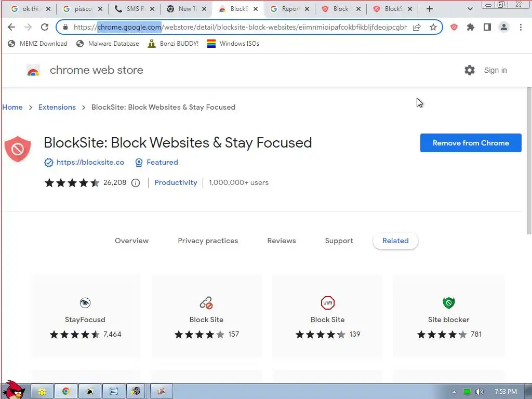Click the volume speaker tray icon

coord(479,392)
